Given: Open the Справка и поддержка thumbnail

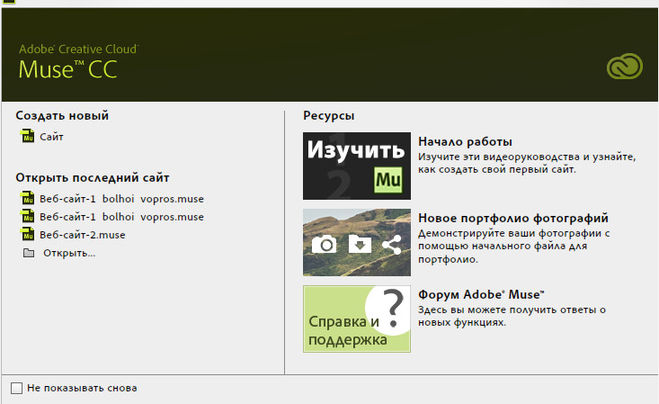Looking at the screenshot, I should 357,319.
